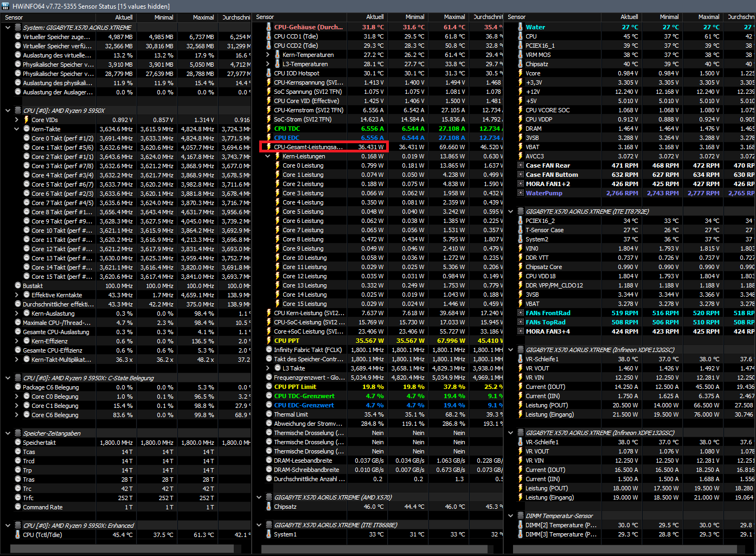Expand the Core VIDs row
The image size is (756, 556).
pos(17,120)
